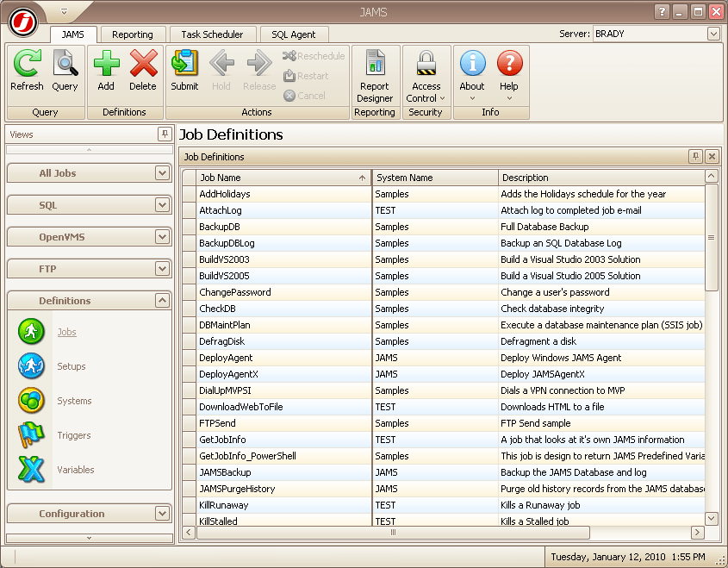This screenshot has height=568, width=728.
Task: Click the Variables link
Action: click(x=76, y=470)
